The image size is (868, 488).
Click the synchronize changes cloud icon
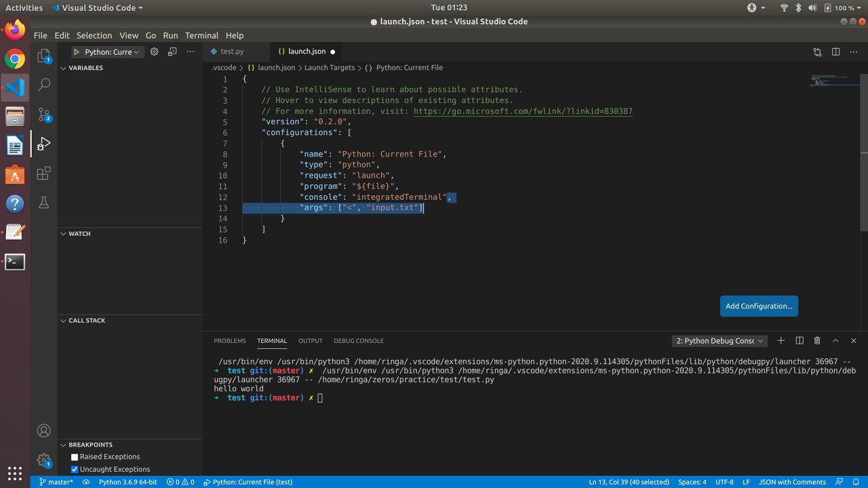(86, 482)
